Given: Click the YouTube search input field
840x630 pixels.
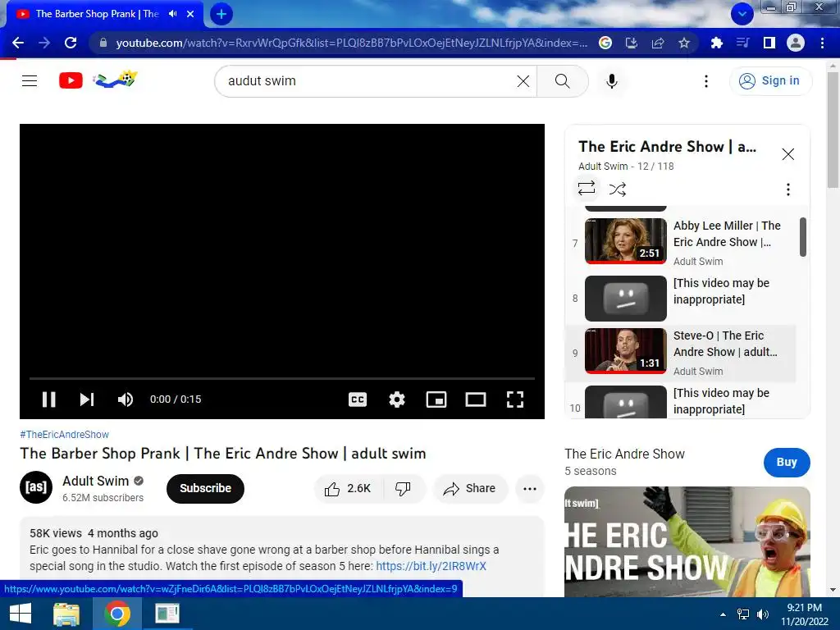Looking at the screenshot, I should [x=370, y=81].
